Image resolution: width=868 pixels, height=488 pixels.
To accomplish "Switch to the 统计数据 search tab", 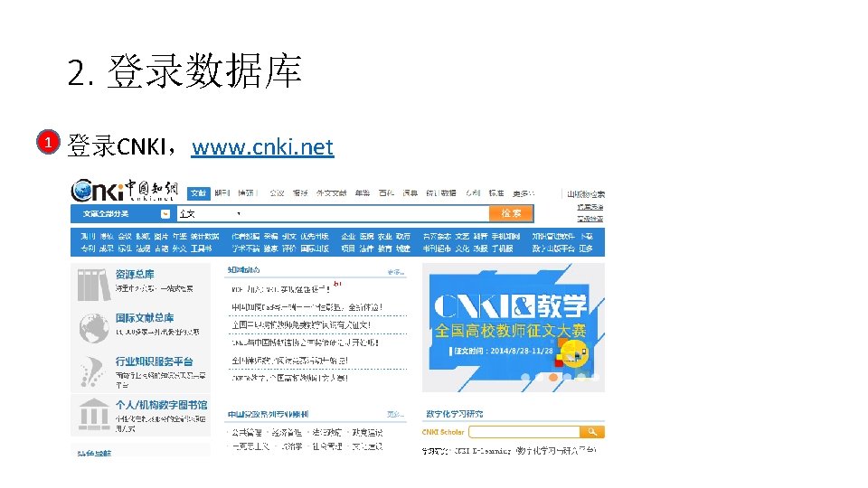I will [441, 193].
